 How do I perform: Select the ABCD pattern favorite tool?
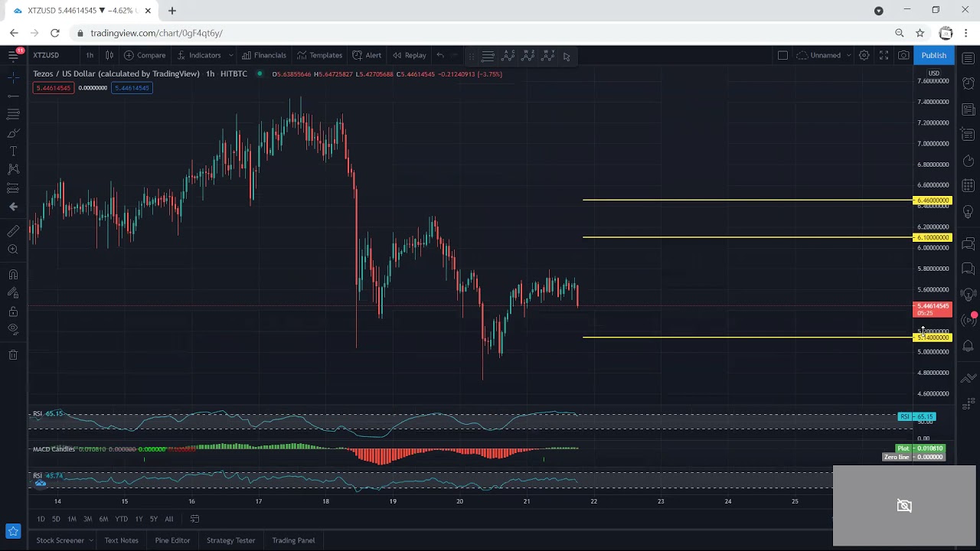coord(508,56)
